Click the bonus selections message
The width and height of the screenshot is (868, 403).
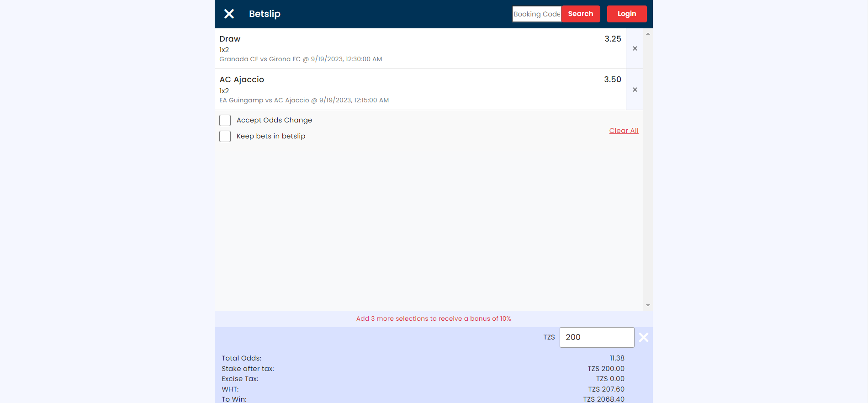[434, 318]
